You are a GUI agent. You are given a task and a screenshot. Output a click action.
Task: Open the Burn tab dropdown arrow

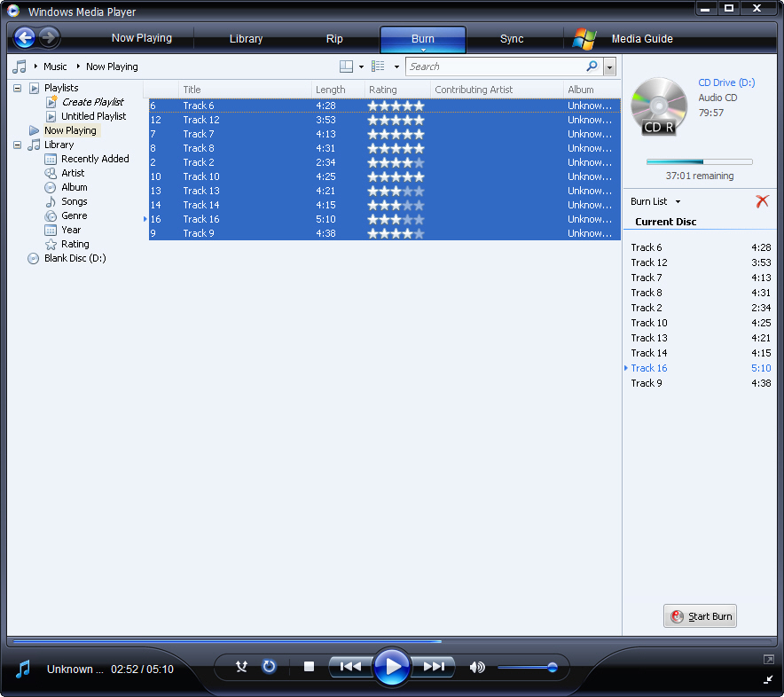(x=423, y=50)
